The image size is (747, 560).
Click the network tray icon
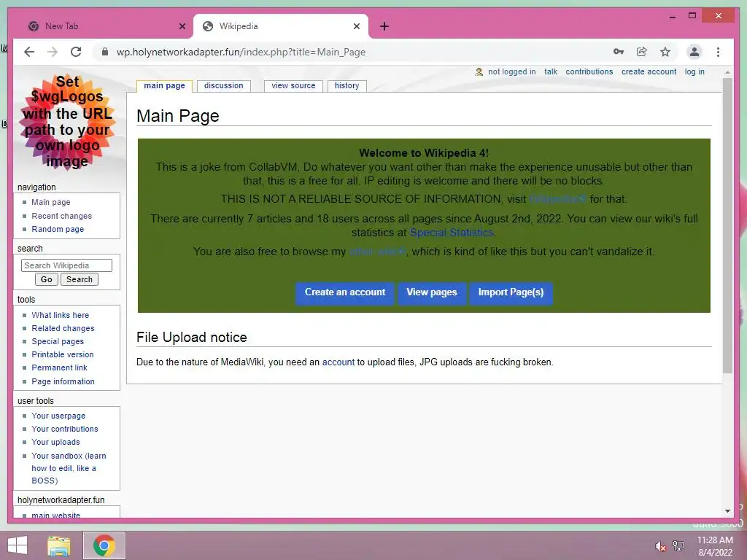click(678, 545)
